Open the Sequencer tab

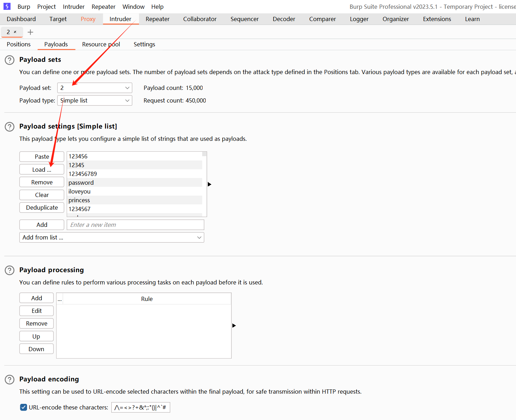click(245, 19)
